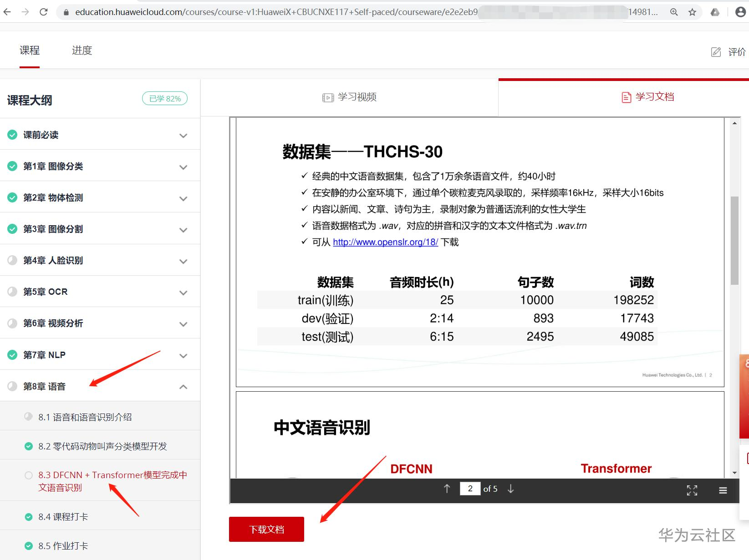Click the zoom magnifier icon in address bar
This screenshot has height=560, width=749.
[674, 12]
